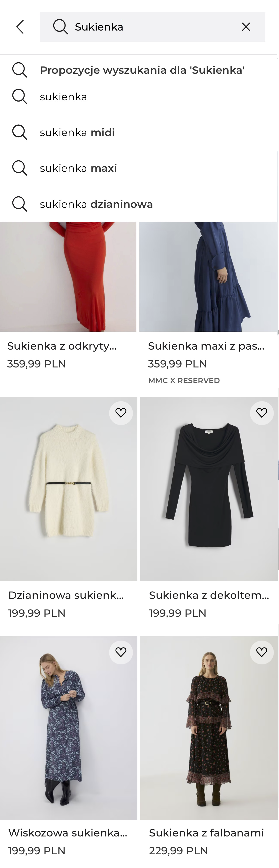Click magnifier icon beside 'sukienka dzianinowa'
279x868 pixels.
tap(20, 204)
